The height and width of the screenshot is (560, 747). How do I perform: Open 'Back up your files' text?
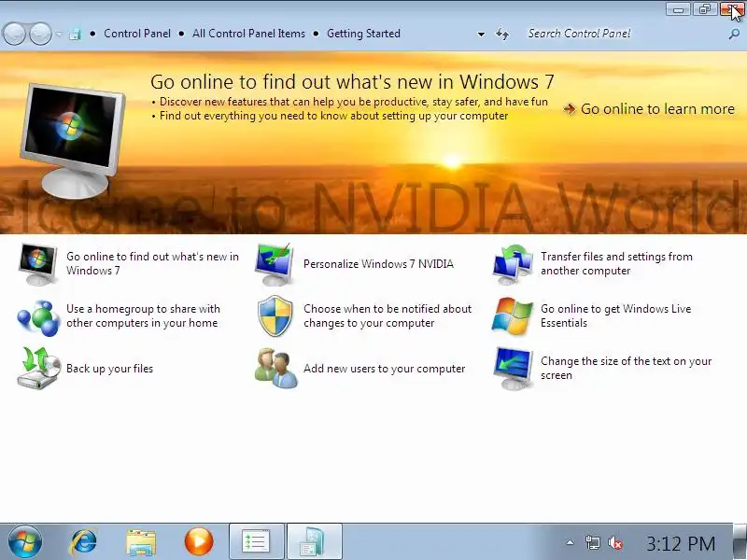coord(109,369)
